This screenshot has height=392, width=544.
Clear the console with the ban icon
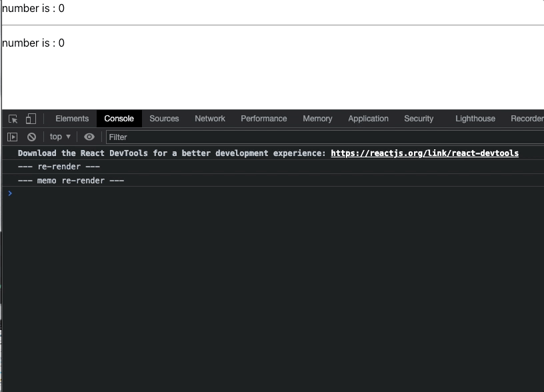pos(31,137)
